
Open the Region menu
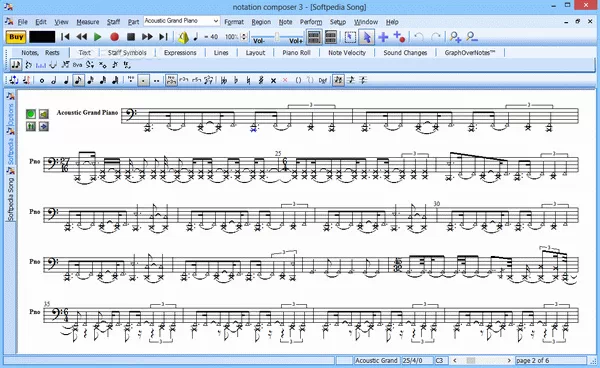coord(261,22)
